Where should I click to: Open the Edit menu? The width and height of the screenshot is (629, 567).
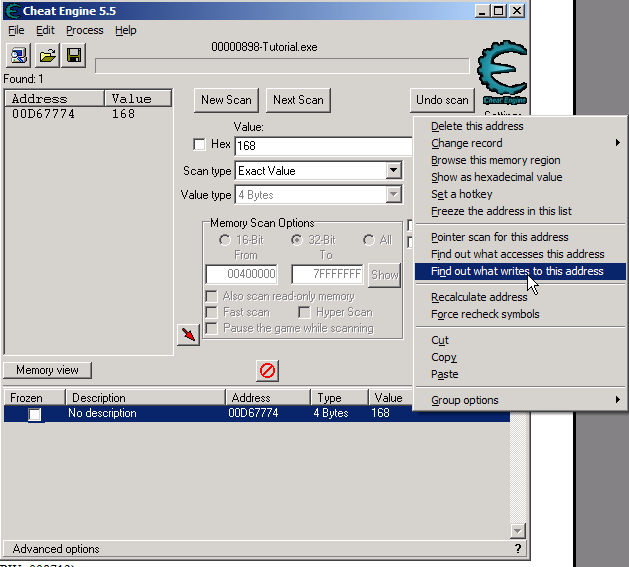pos(45,30)
